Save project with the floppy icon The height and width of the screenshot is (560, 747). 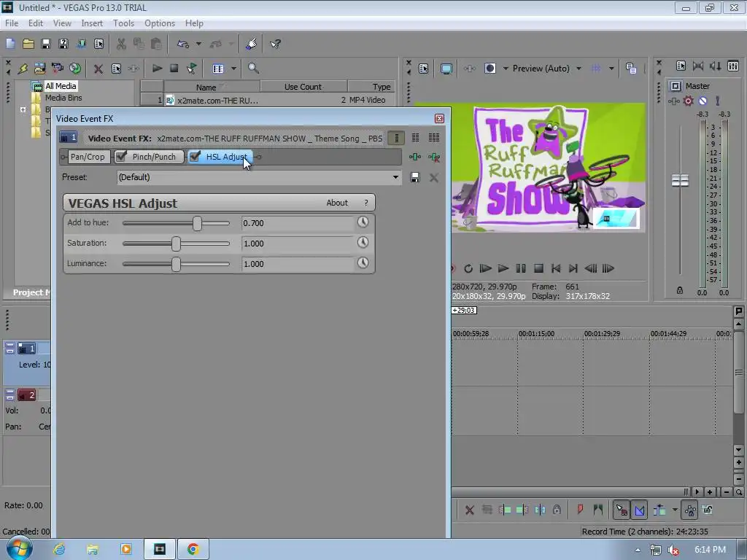coord(46,44)
